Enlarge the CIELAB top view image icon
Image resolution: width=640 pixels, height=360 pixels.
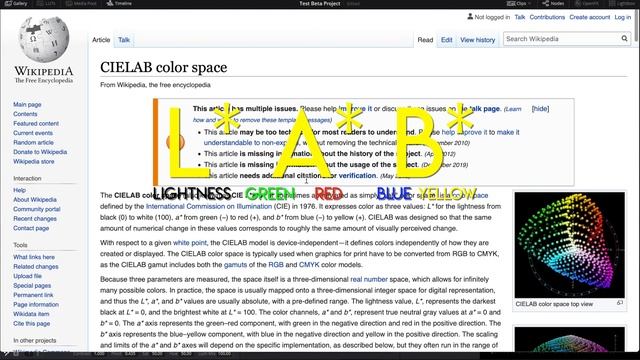(620, 303)
